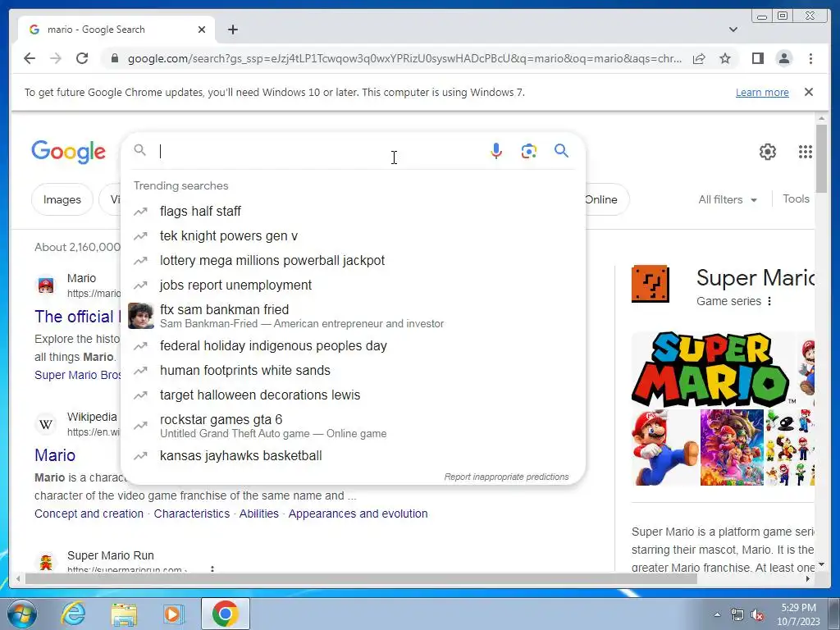Open the Learn more link
The image size is (840, 630).
click(762, 92)
